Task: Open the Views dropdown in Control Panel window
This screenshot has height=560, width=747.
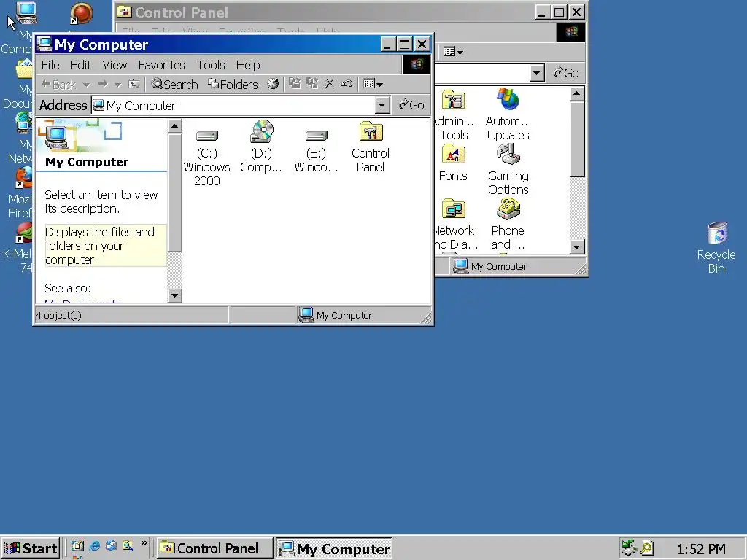Action: (453, 52)
